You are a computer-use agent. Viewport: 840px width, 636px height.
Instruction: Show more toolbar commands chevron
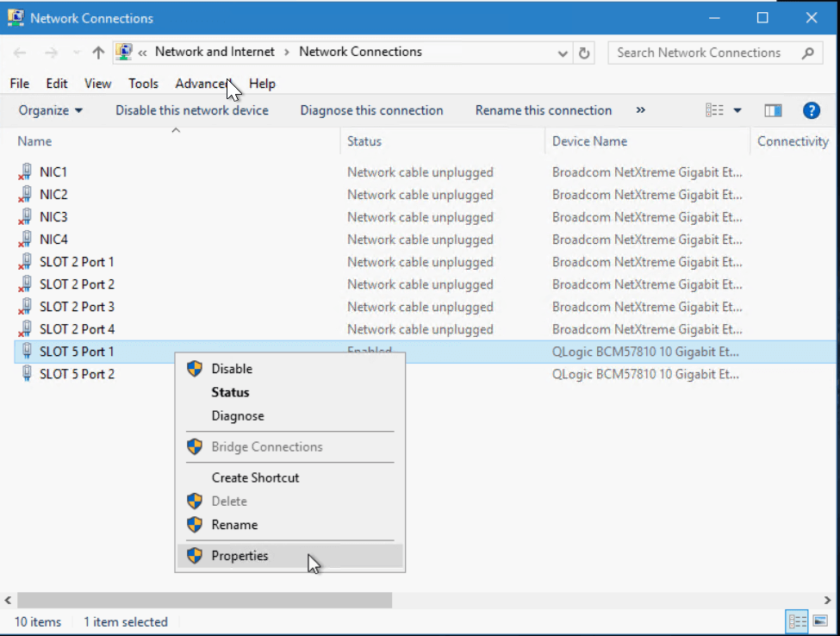click(640, 110)
